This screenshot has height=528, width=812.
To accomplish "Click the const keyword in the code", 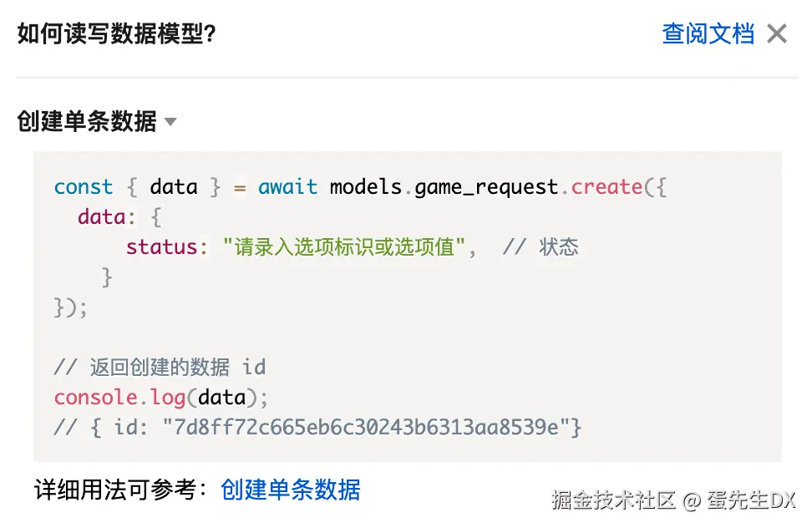I will [84, 186].
